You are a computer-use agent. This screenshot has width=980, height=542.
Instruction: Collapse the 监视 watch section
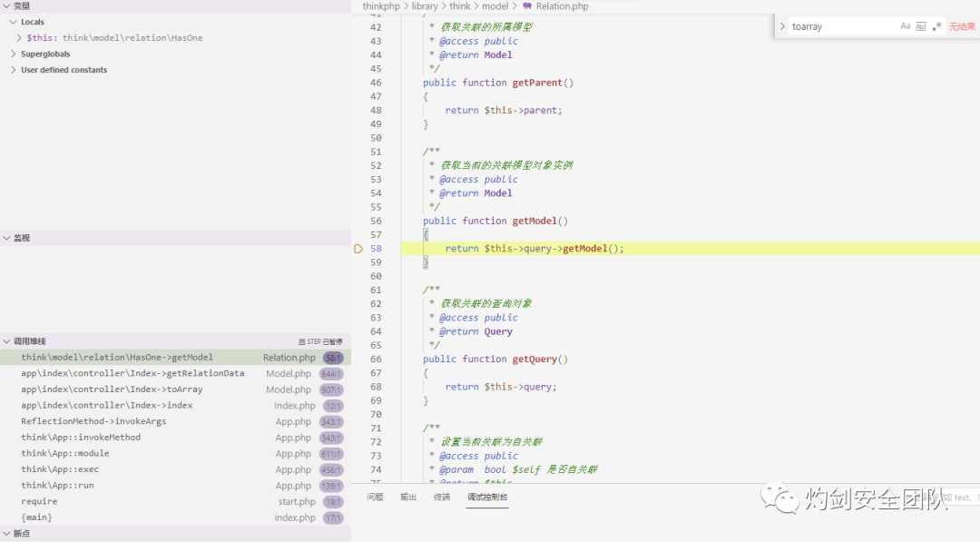6,238
